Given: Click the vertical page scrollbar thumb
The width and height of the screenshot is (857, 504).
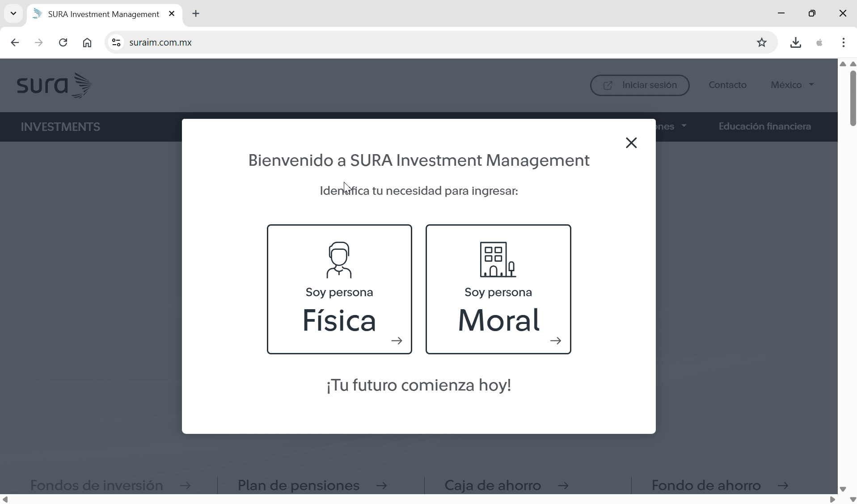Looking at the screenshot, I should (x=853, y=97).
